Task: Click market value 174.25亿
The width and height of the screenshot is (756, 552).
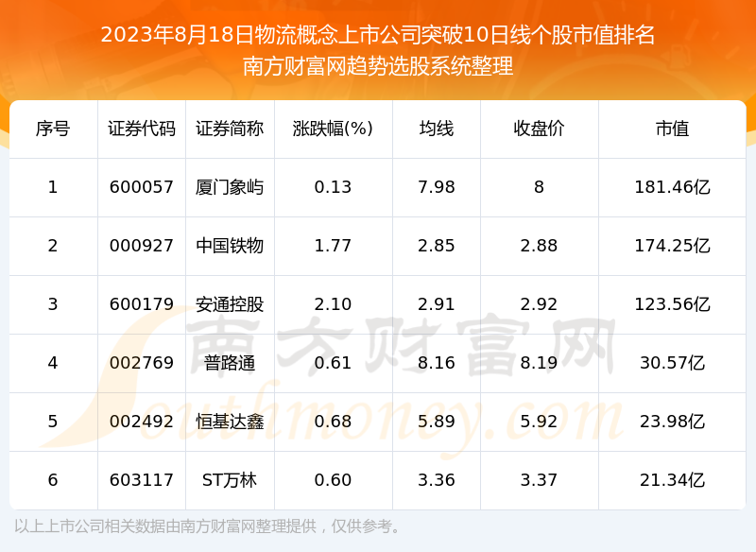Action: click(672, 246)
